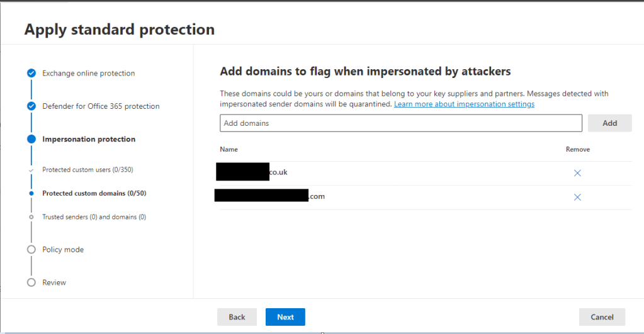Click the Name column header

click(x=229, y=150)
